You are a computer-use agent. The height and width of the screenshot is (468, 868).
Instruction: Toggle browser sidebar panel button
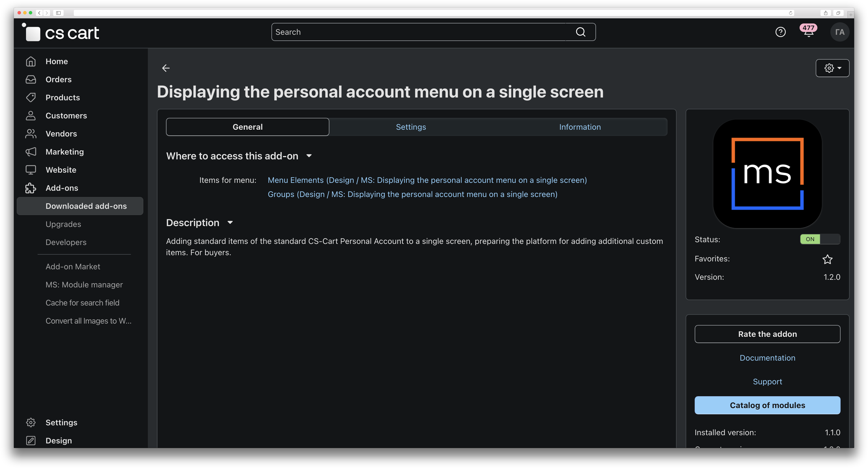coord(58,13)
